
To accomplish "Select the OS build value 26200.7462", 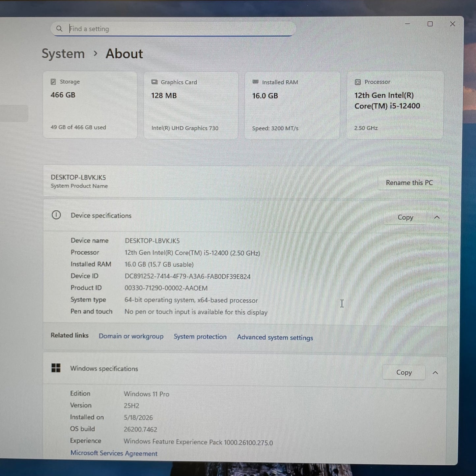I will (141, 429).
